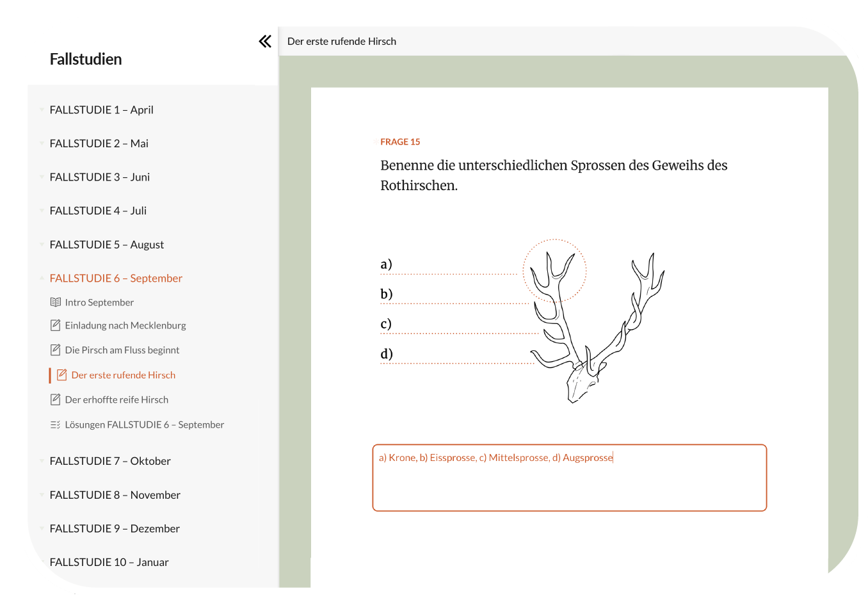Collapse the sidebar with the double chevron icon

pos(265,42)
